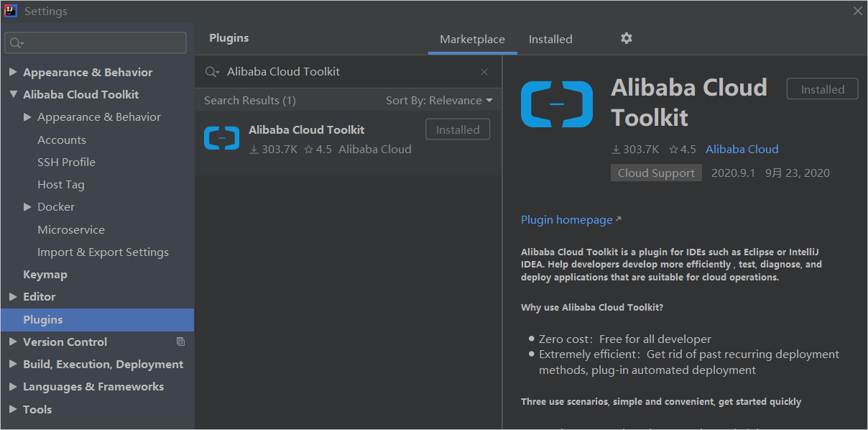Click the search magnifier in the settings sidebar

(x=16, y=42)
